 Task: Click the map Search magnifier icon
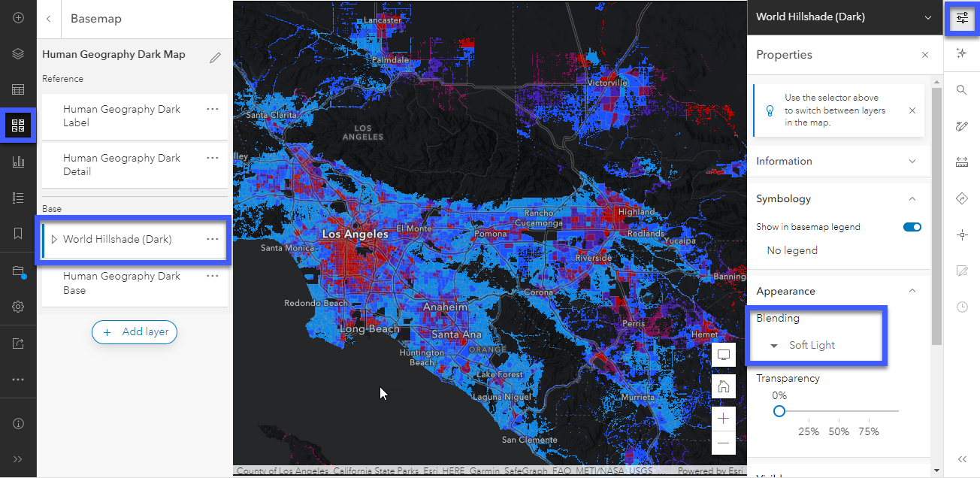(961, 90)
